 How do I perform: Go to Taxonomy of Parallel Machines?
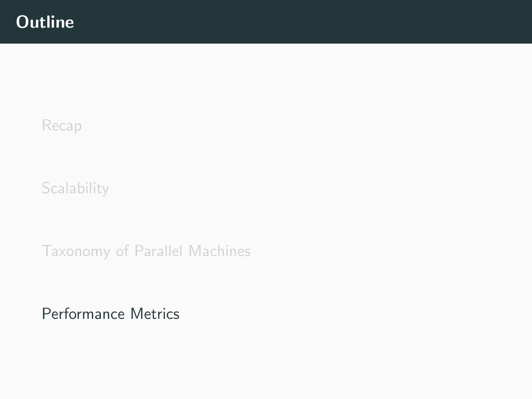coord(146,251)
